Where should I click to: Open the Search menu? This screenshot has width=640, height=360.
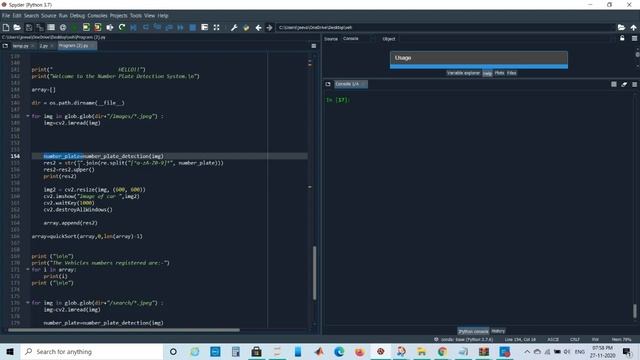coord(31,16)
